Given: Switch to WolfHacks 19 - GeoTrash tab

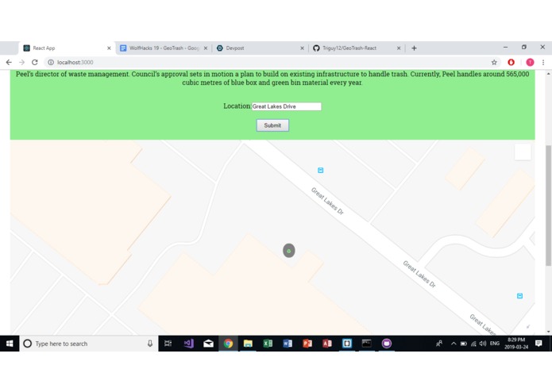Looking at the screenshot, I should tap(164, 48).
